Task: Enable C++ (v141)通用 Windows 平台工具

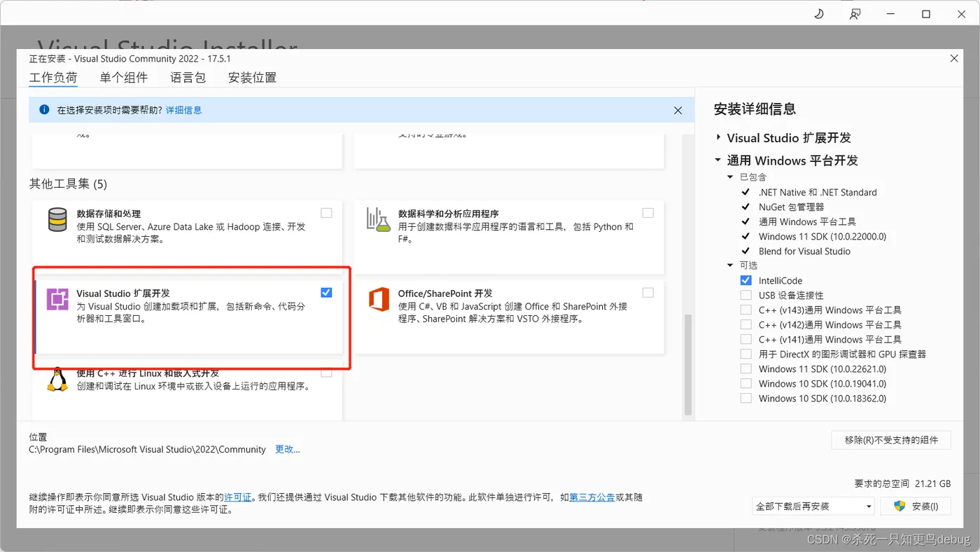Action: [746, 339]
